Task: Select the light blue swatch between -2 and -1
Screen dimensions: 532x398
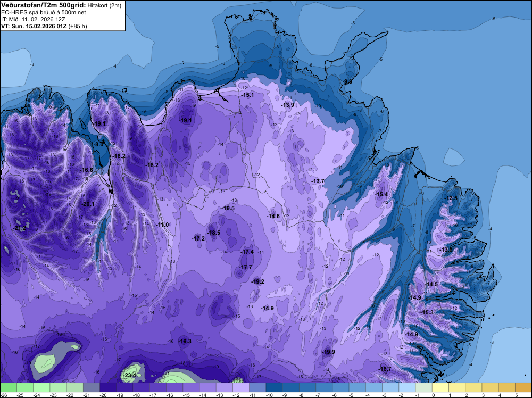Action: 408,388
